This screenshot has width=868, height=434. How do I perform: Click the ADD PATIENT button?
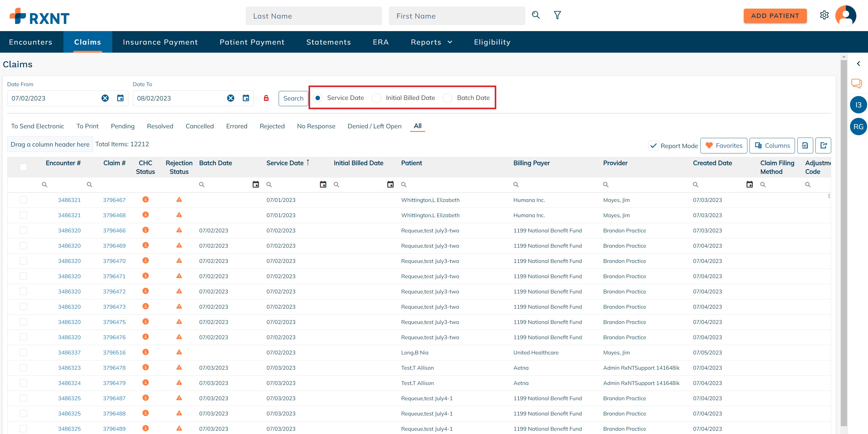tap(775, 16)
